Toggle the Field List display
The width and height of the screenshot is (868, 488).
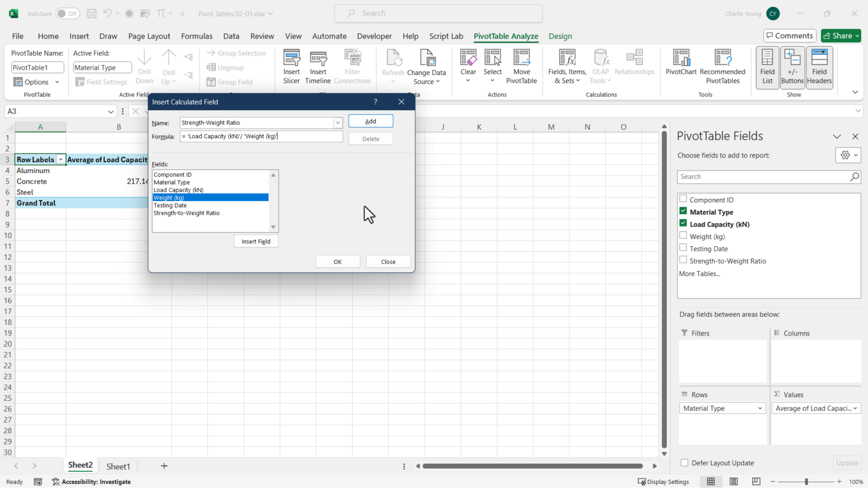[x=767, y=65]
